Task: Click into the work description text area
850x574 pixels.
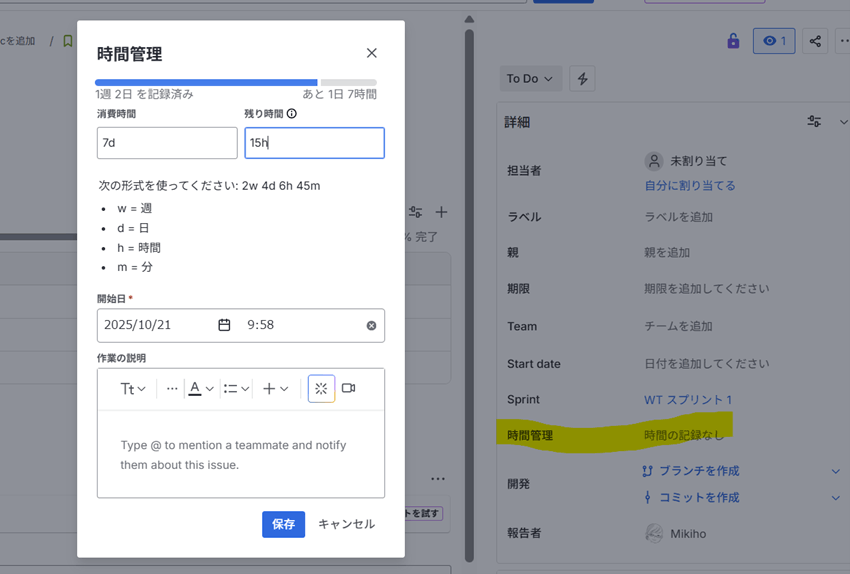Action: (241, 454)
